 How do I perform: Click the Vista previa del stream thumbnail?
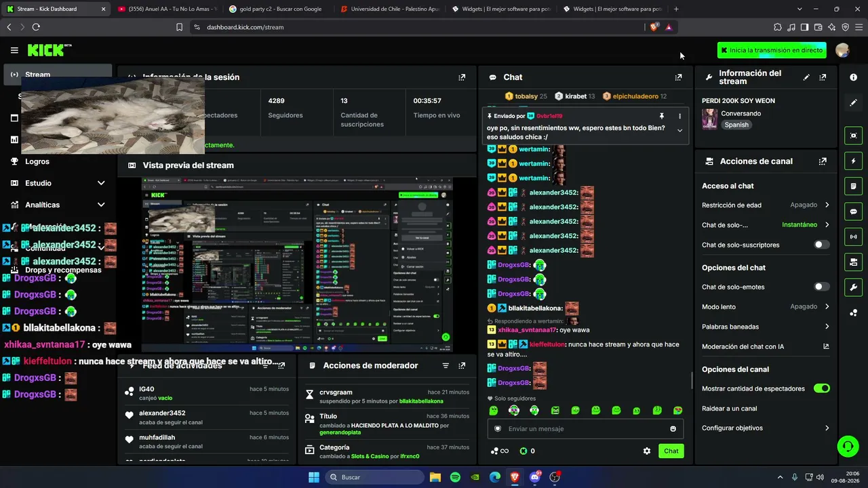coord(297,264)
